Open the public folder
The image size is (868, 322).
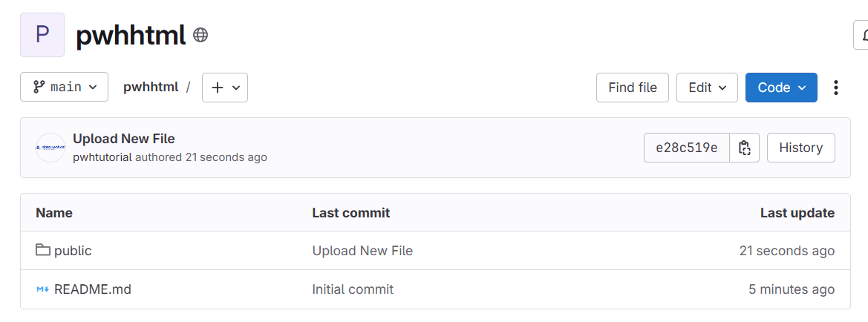click(73, 251)
